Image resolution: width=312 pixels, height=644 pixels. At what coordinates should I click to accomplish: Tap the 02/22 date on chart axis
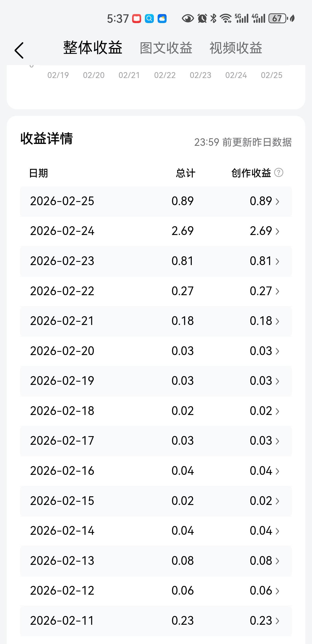[165, 75]
